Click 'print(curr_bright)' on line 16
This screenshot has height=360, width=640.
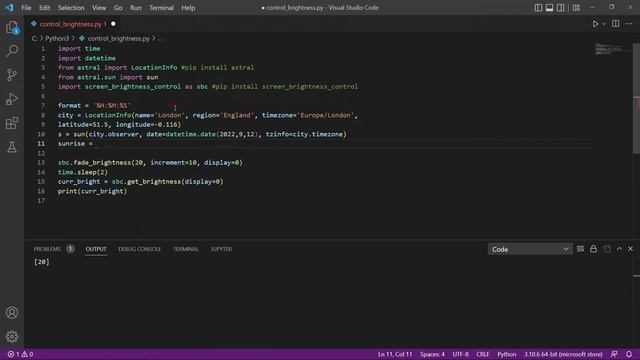tap(92, 191)
